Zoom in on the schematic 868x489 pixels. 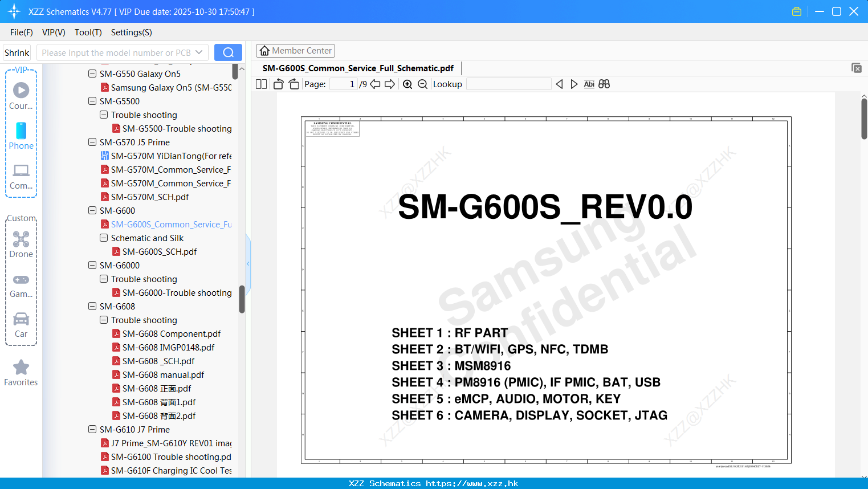click(407, 84)
